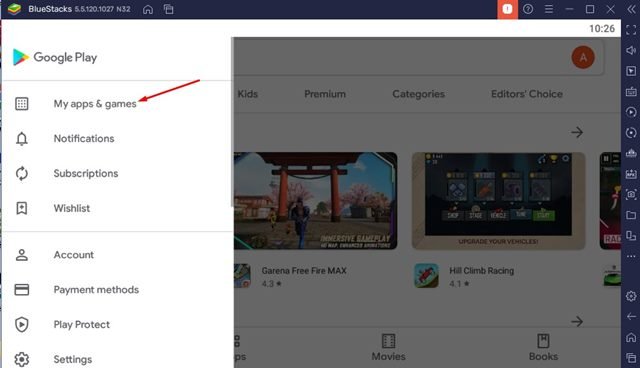Switch to the Editors' Choice tab
640x368 pixels.
pos(527,94)
